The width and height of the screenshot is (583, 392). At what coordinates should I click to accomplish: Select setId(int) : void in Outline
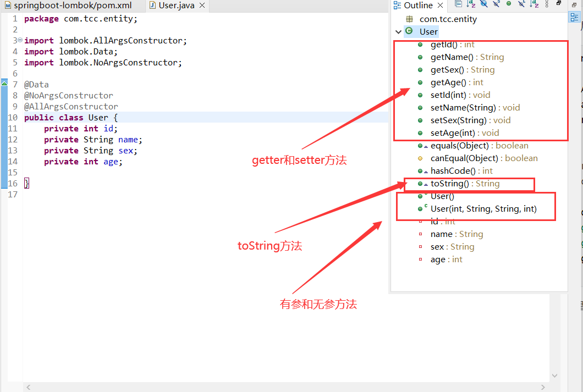pos(460,95)
